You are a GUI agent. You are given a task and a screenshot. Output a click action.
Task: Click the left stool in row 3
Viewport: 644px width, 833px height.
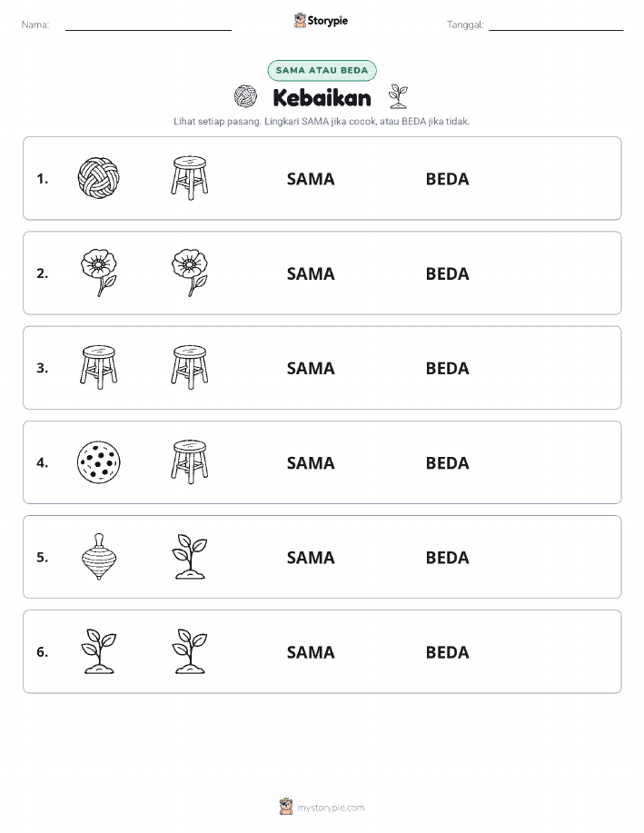pyautogui.click(x=99, y=367)
